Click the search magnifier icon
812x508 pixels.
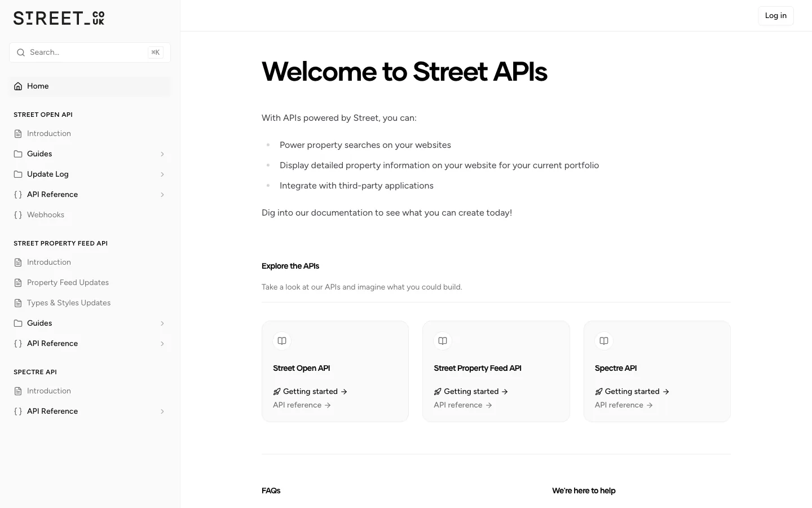[21, 52]
